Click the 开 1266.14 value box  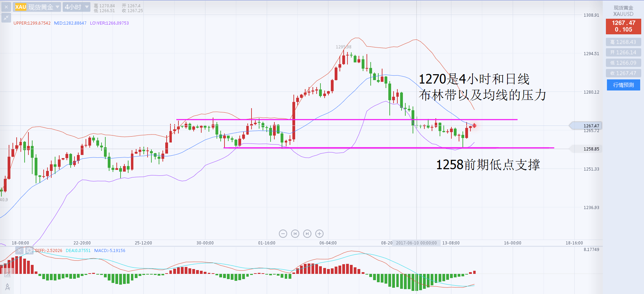[624, 52]
